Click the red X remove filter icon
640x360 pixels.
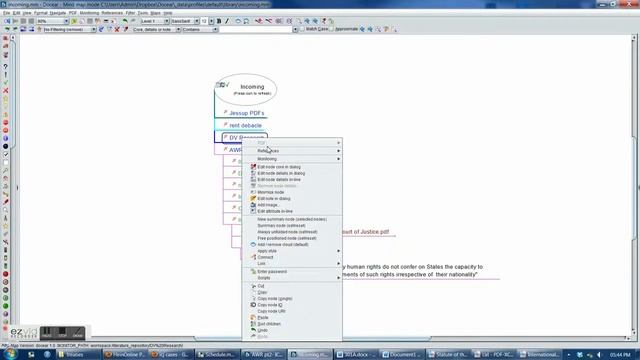[x=117, y=29]
